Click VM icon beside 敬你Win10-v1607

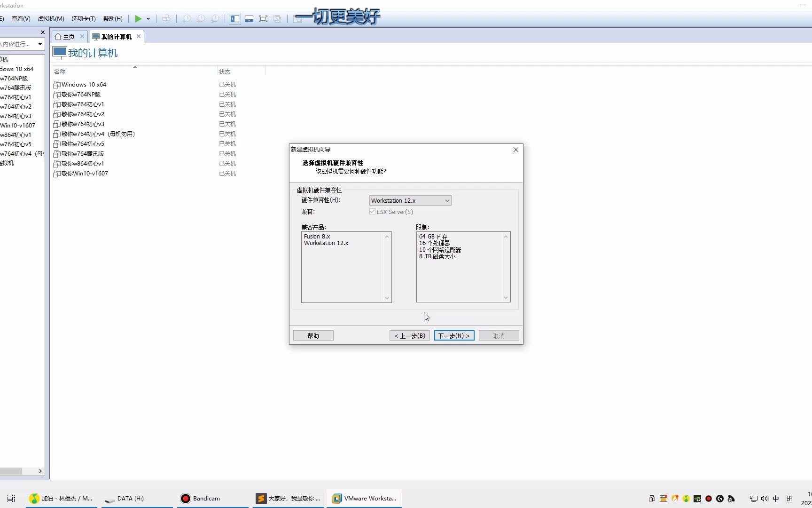[x=57, y=174]
